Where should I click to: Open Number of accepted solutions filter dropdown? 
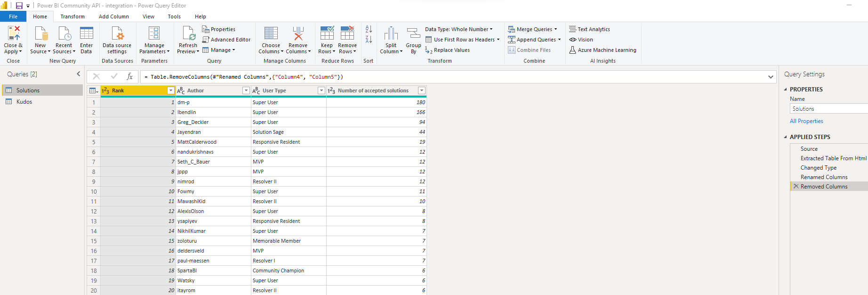(422, 90)
